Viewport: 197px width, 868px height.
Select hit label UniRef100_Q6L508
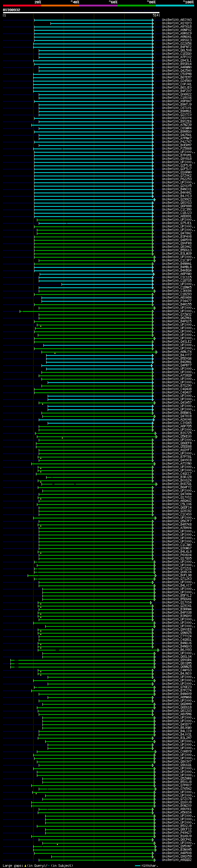[177, 50]
